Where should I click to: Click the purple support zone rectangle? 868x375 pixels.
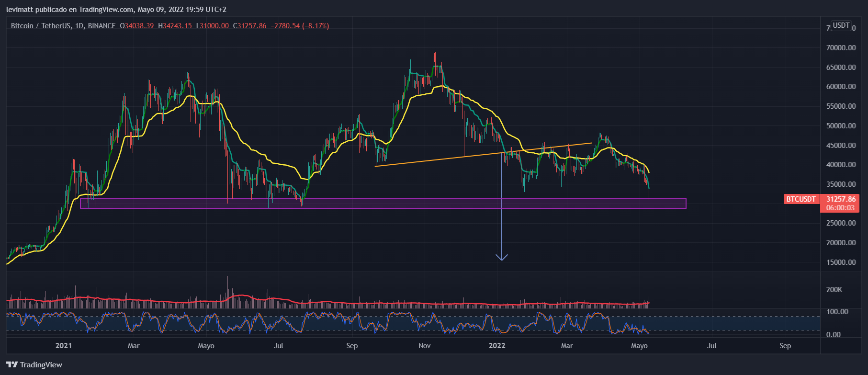(x=383, y=204)
